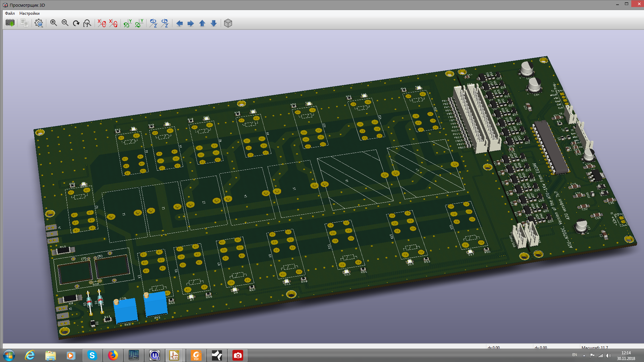Open Firefox from the taskbar
Screen dimensions: 644x362
(113, 355)
